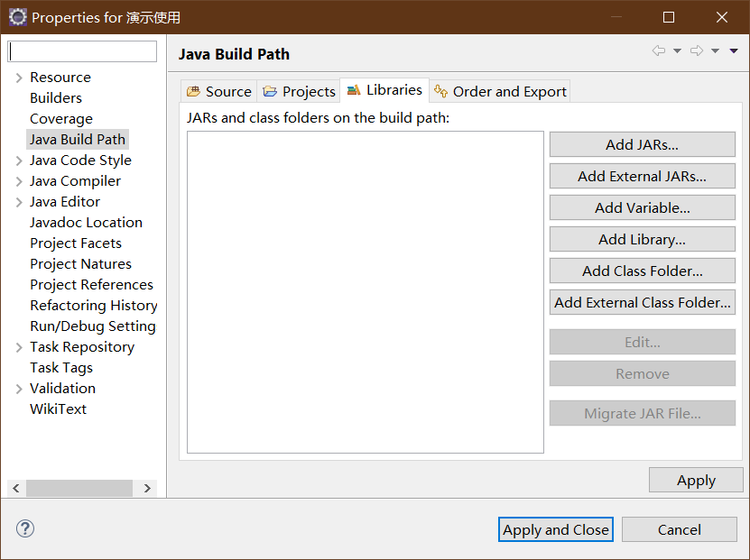The image size is (750, 560).
Task: Select Java Compiler item
Action: coord(75,181)
